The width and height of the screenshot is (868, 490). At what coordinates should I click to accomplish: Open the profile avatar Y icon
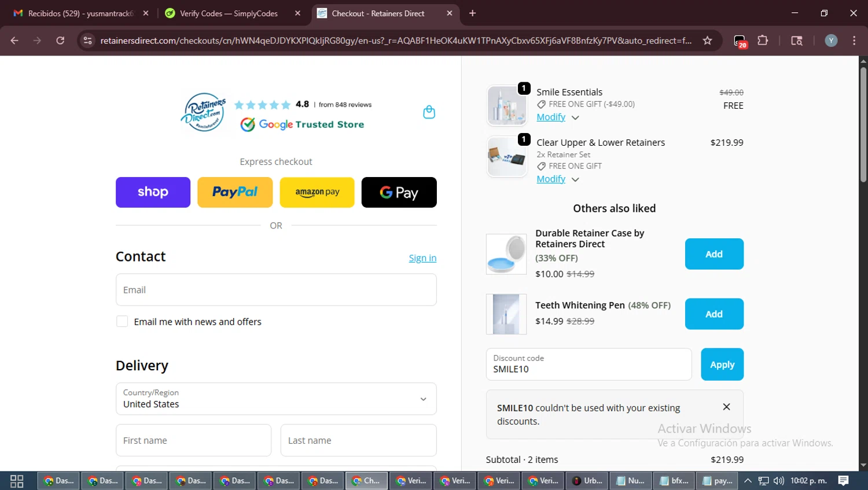[x=831, y=40]
